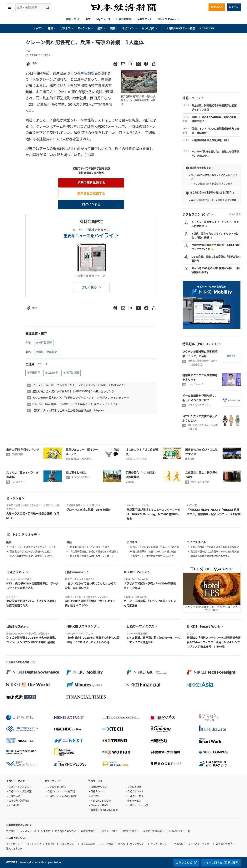Image resolution: width=247 pixels, height=868 pixels.
Task: Expand the ビジネス navigation dropdown
Action: click(67, 28)
